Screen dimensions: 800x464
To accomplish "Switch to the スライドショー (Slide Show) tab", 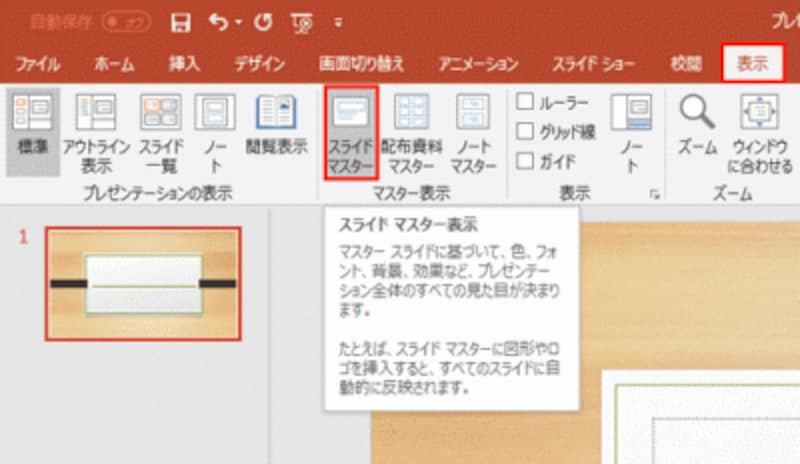I will pyautogui.click(x=594, y=64).
